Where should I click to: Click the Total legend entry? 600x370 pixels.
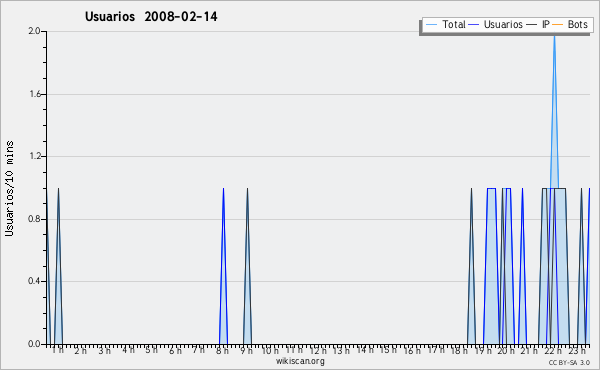coord(445,24)
